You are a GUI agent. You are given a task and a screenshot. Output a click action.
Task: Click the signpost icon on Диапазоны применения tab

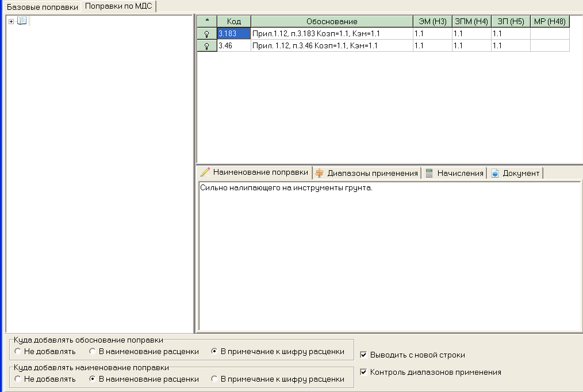click(x=319, y=173)
